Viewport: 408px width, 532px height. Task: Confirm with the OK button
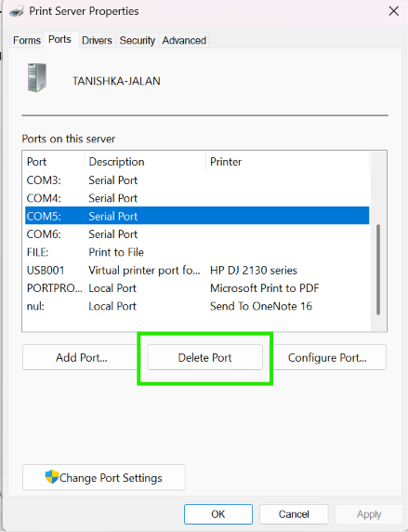218,514
